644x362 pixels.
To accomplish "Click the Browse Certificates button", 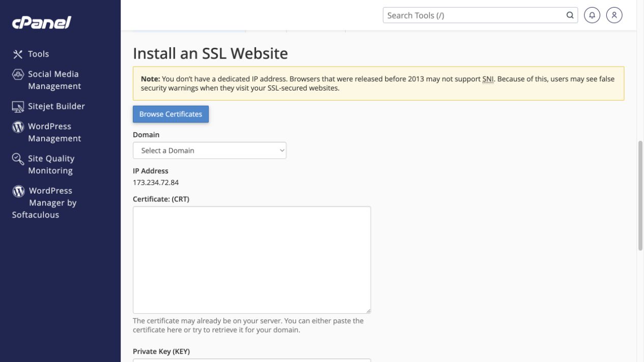I will (x=171, y=114).
